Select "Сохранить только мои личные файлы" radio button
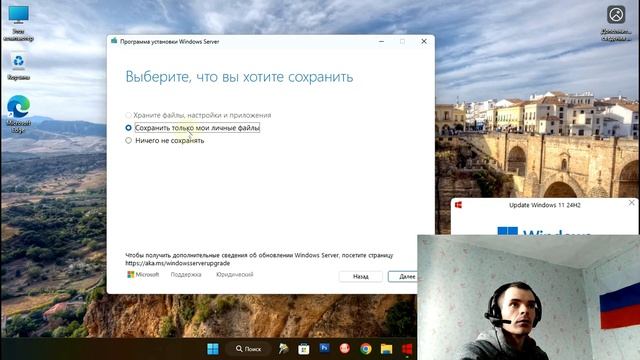This screenshot has width=640, height=360. coord(129,128)
